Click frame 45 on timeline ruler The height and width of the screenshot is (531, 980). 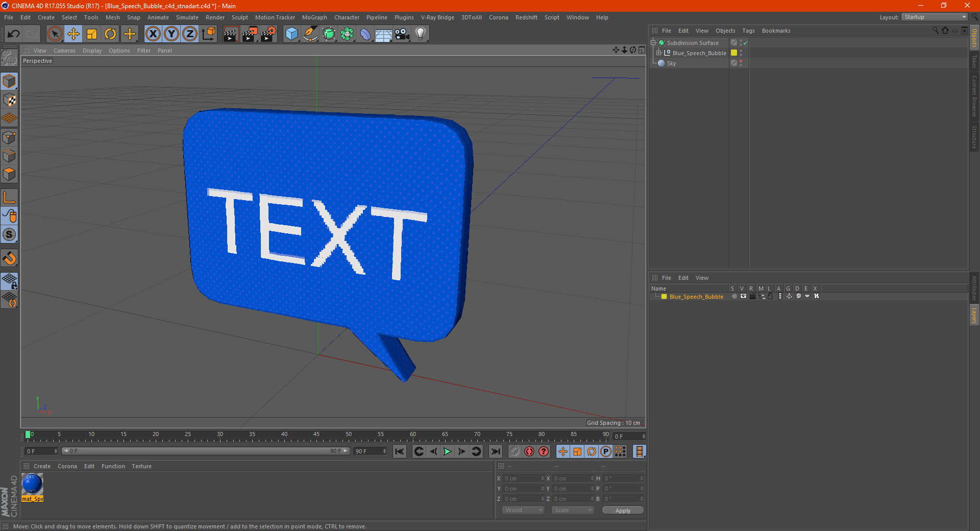pyautogui.click(x=316, y=436)
